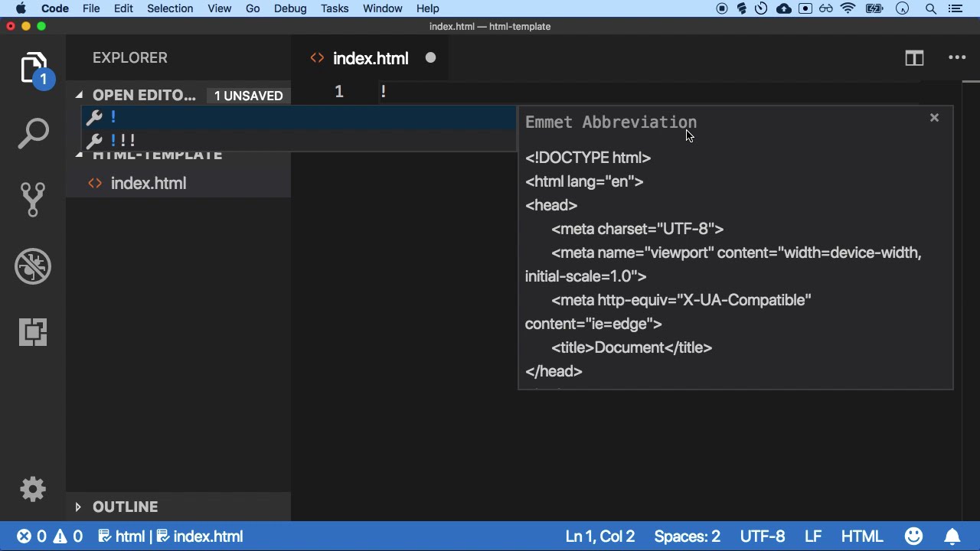The image size is (980, 551).
Task: Select the '!!!' Emmet suggestion
Action: coord(299,141)
